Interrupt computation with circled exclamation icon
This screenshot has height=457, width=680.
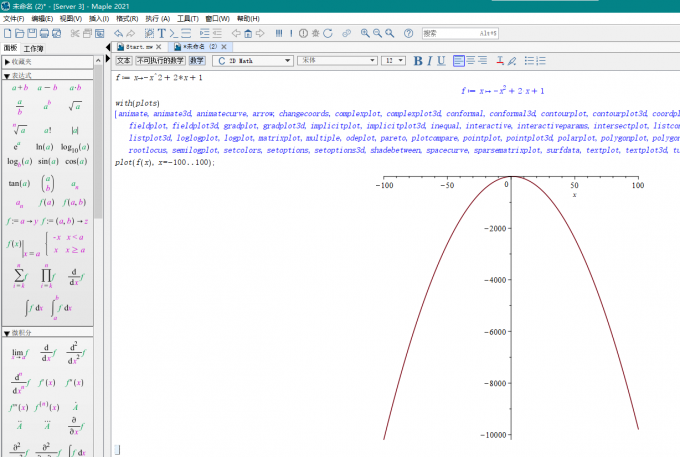(303, 33)
